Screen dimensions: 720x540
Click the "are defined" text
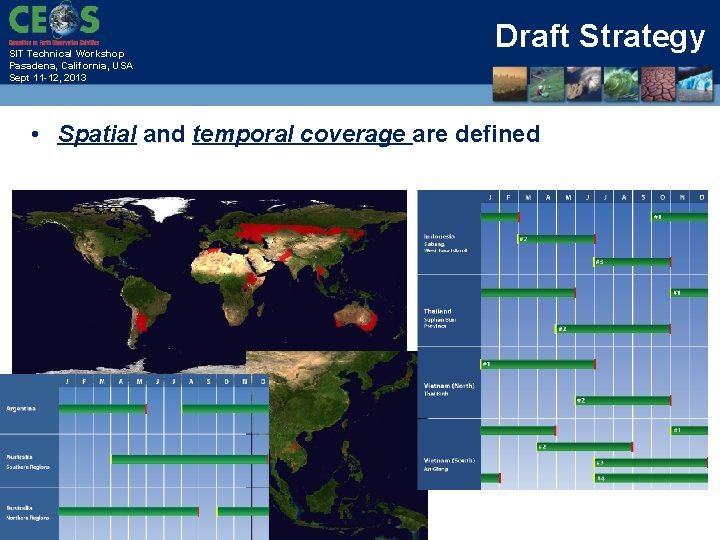pyautogui.click(x=476, y=134)
